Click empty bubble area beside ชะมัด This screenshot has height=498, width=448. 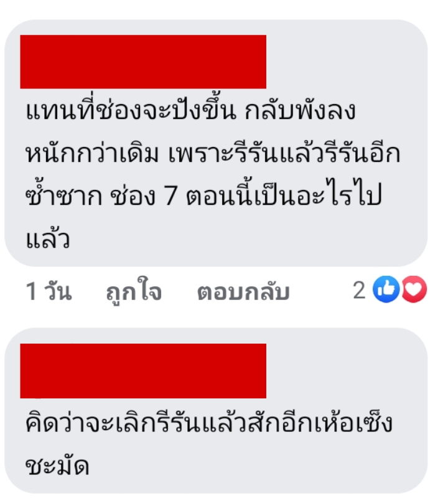pyautogui.click(x=254, y=466)
